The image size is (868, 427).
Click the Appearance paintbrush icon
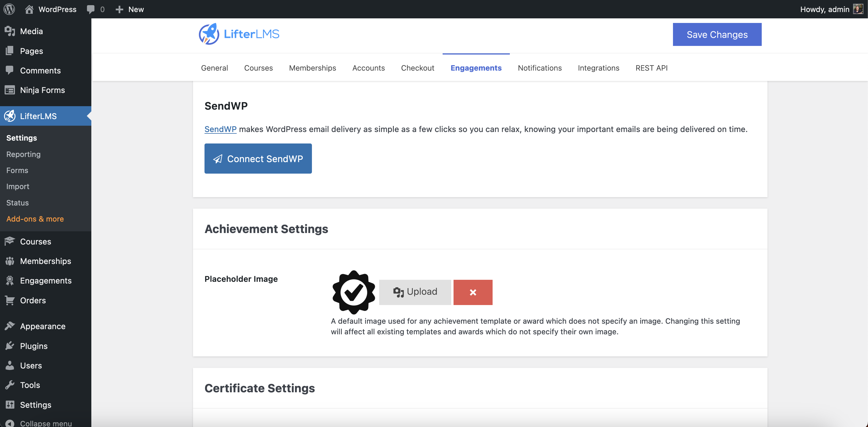pyautogui.click(x=10, y=326)
